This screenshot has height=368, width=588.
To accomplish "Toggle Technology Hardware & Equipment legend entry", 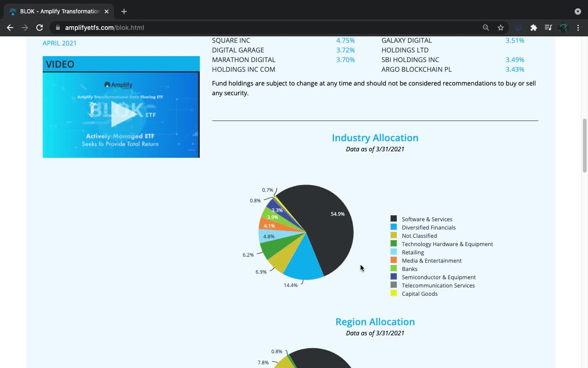I will pyautogui.click(x=441, y=244).
